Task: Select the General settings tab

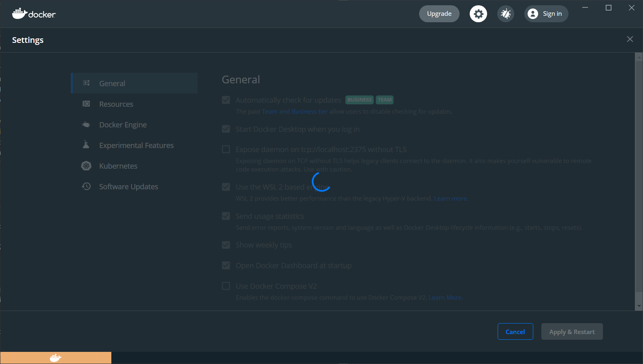Action: (x=134, y=83)
